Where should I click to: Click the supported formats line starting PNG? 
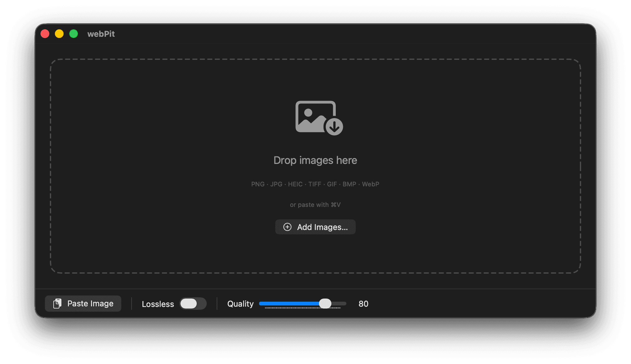(315, 184)
